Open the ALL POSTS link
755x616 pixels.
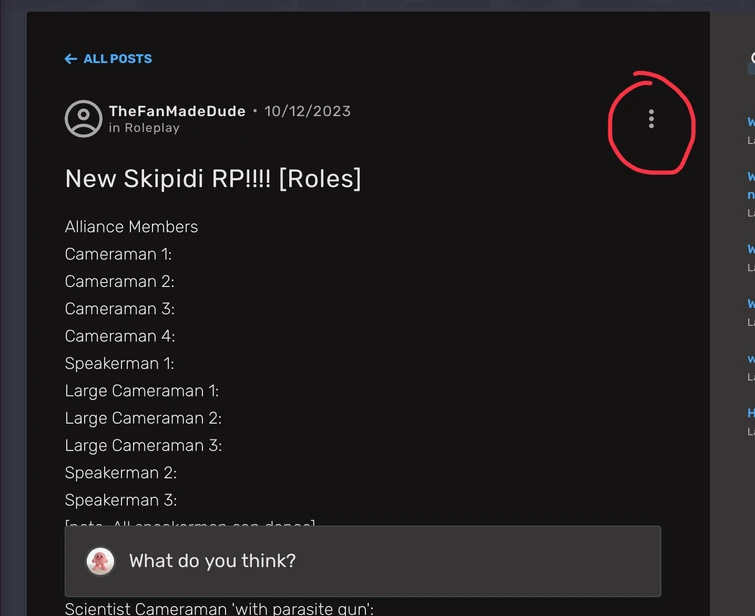point(117,59)
